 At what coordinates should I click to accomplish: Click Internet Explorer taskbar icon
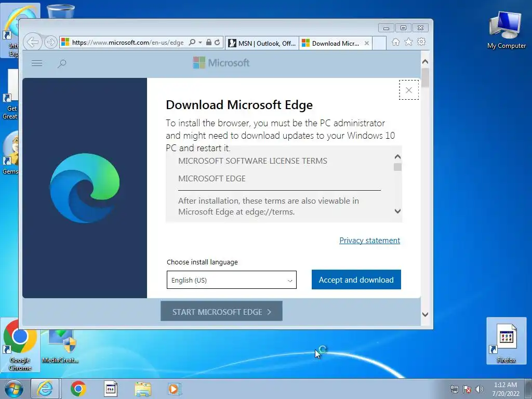45,389
